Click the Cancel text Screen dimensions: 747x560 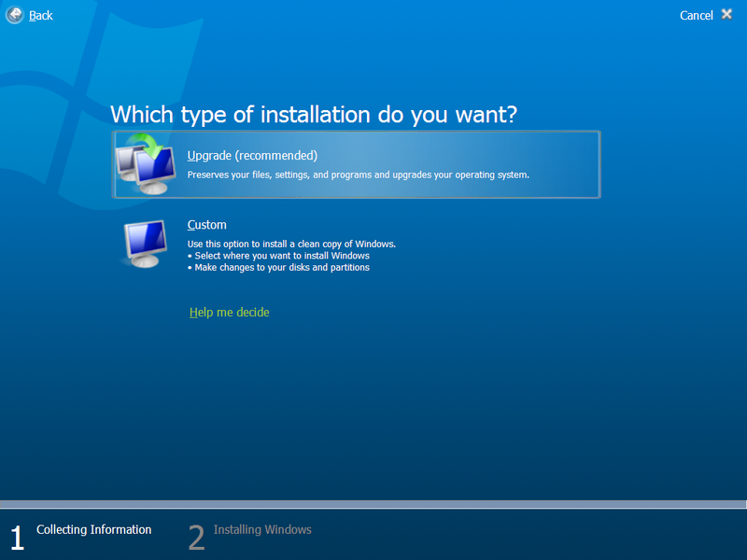coord(696,16)
